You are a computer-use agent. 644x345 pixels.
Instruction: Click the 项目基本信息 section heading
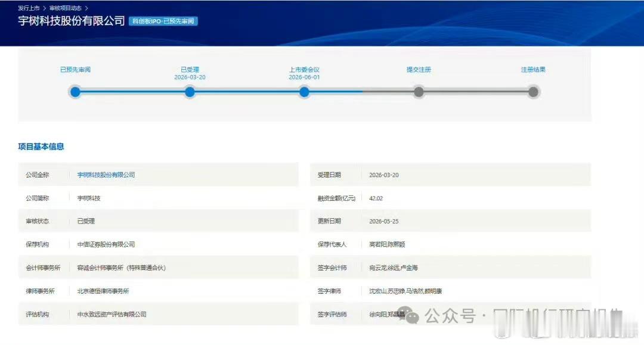pos(41,147)
